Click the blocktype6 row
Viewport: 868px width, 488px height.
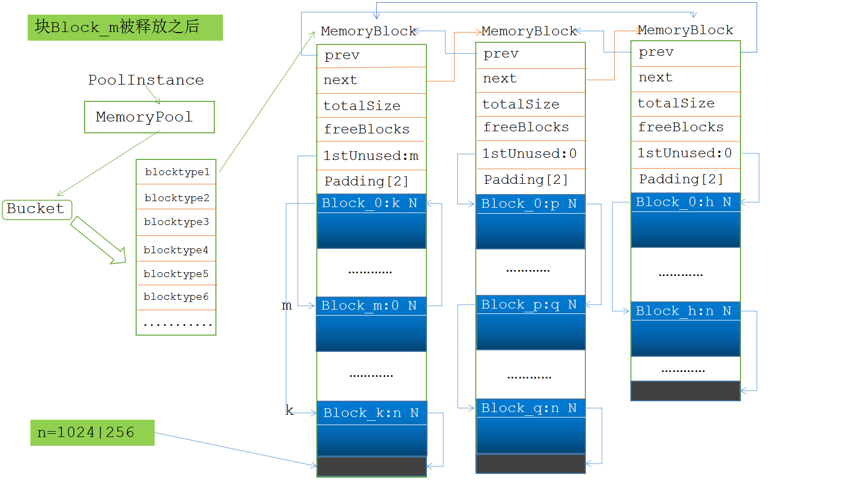tap(176, 297)
